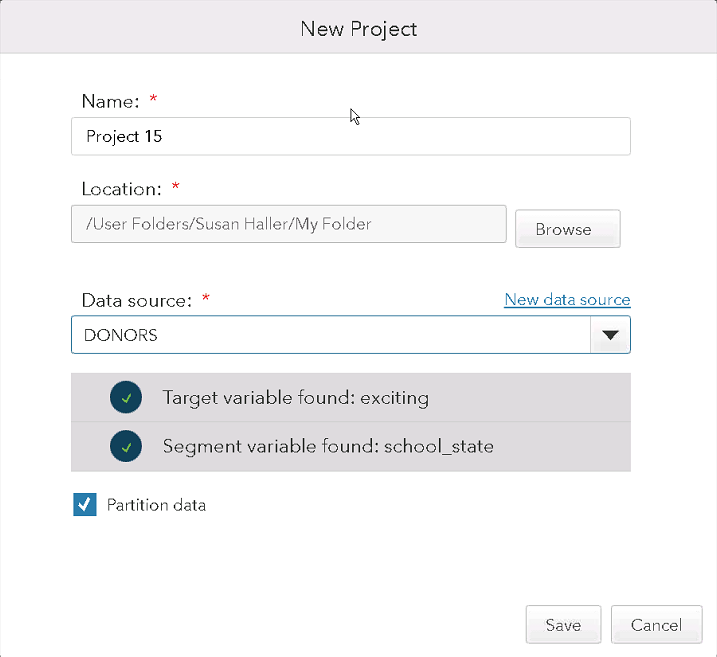Select the DONORS data source combo box

(351, 335)
